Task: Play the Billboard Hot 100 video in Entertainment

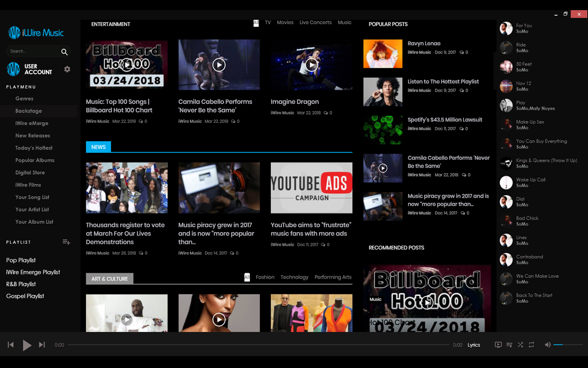Action: coord(127,65)
